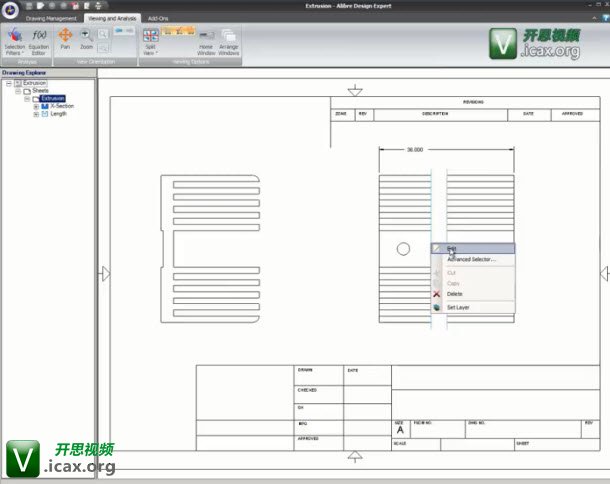Select the Zoom tool

click(x=87, y=38)
